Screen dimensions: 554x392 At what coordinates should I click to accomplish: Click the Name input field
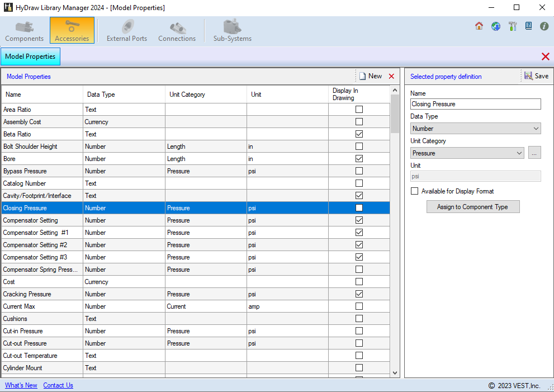click(x=475, y=104)
